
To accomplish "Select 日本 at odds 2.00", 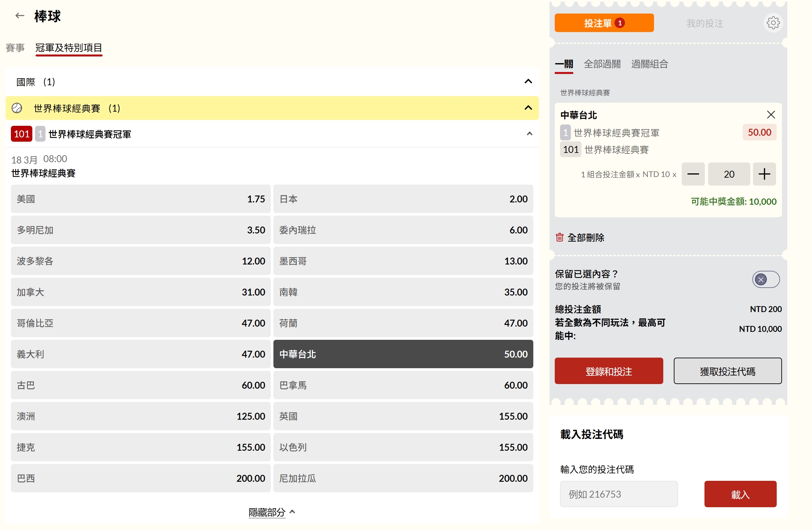I will click(403, 199).
